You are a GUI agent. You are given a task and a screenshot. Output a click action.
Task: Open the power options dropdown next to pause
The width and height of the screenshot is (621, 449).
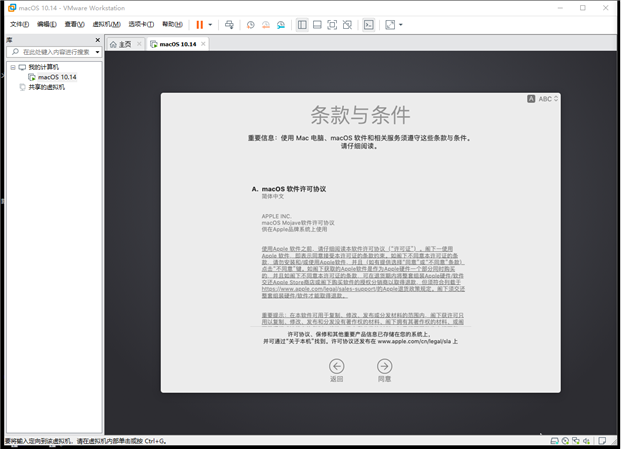210,25
